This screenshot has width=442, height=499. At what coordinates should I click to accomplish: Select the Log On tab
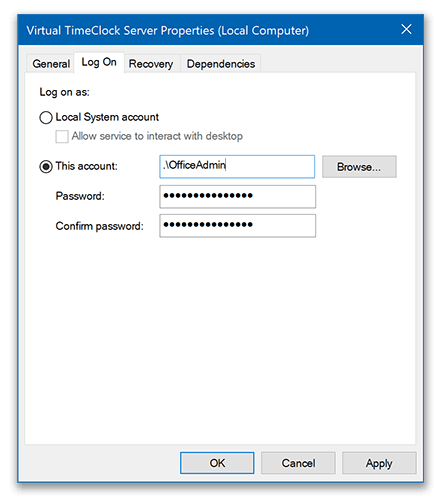tap(99, 62)
